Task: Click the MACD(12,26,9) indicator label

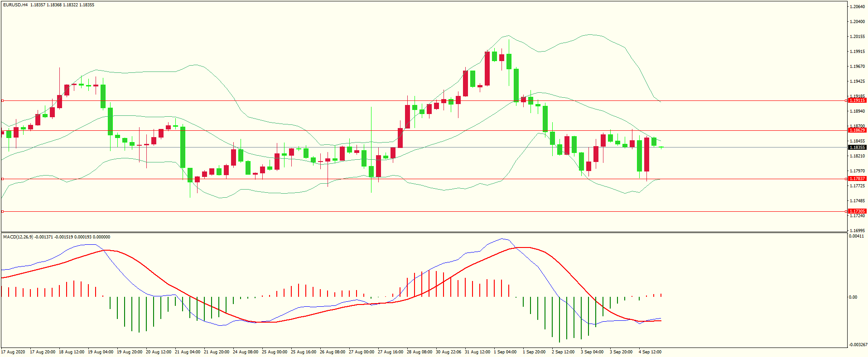Action: 18,237
